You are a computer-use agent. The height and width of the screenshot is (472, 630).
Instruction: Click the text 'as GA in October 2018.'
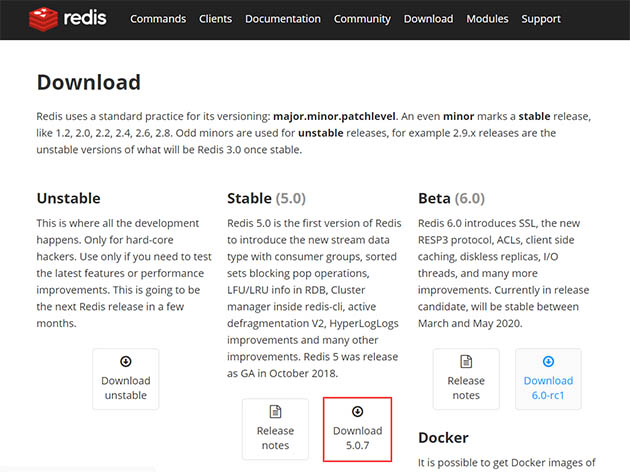pos(282,374)
